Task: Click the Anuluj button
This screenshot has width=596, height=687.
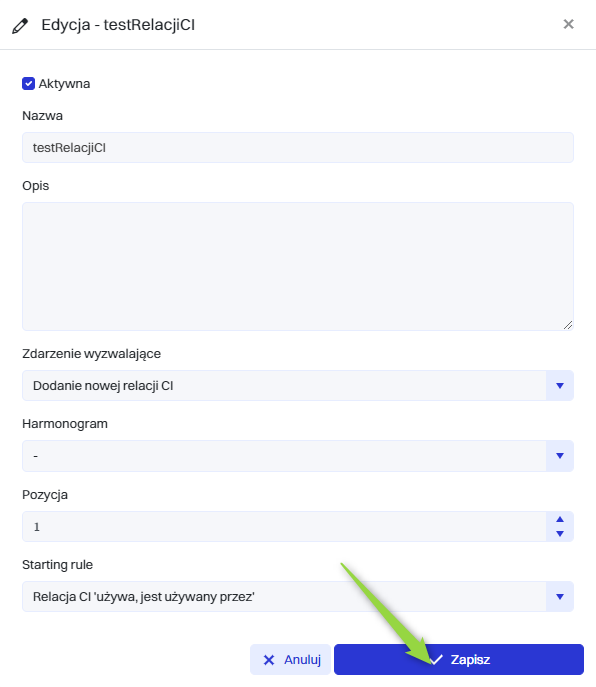Action: [290, 659]
